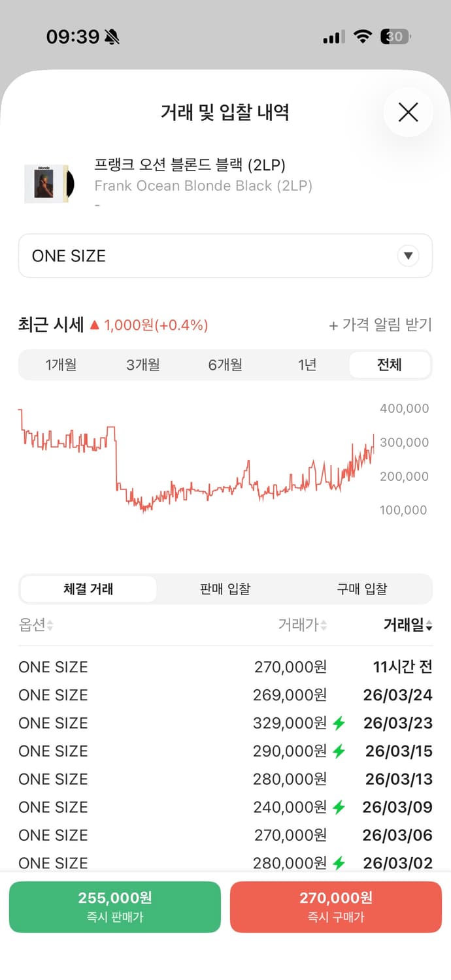This screenshot has width=451, height=980.
Task: Tap the Frank Ocean Blonde album thumbnail
Action: point(49,184)
